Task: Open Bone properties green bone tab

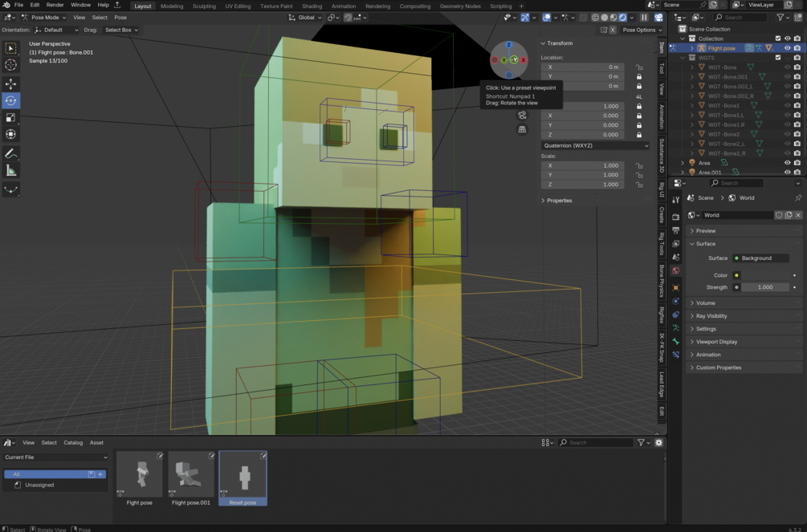Action: 676,342
